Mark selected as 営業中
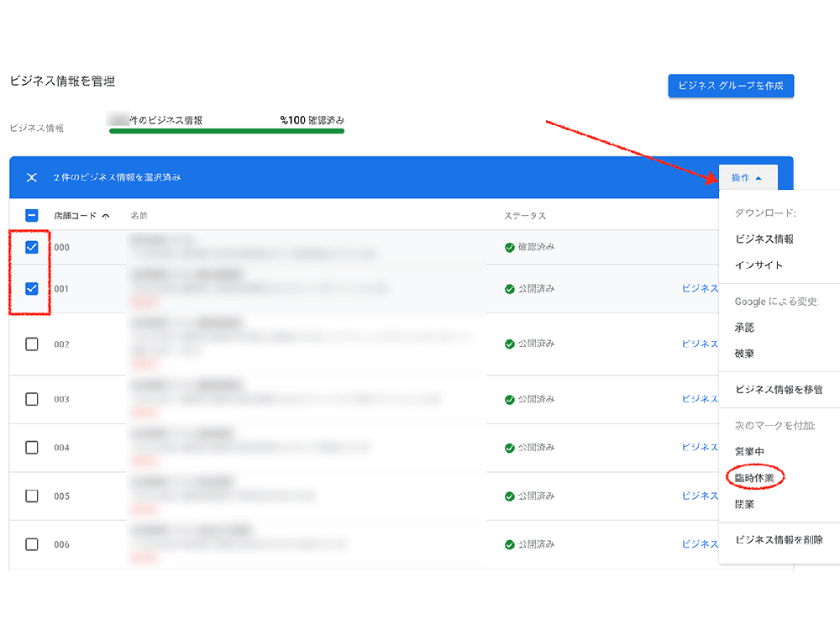 [749, 452]
